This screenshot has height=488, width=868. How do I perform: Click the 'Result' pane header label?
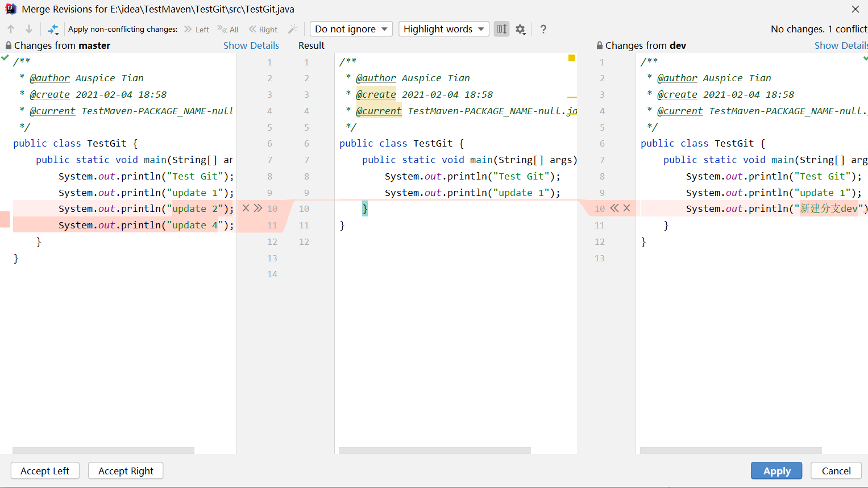click(x=312, y=45)
